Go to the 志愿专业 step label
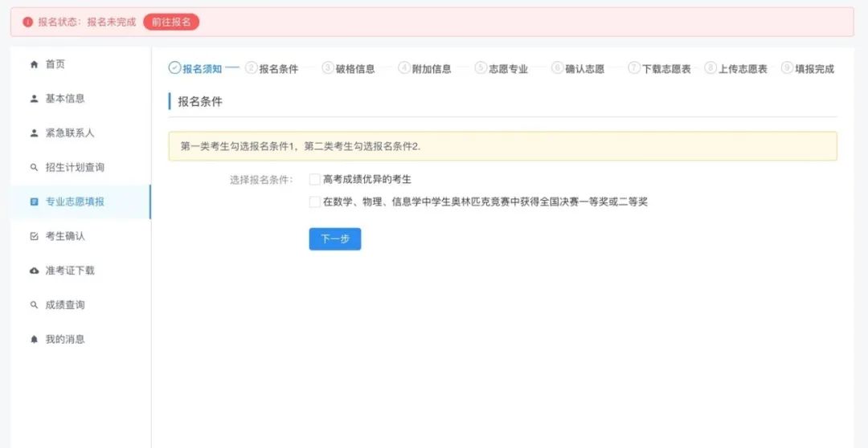Screen dimensions: 868x448 pyautogui.click(x=508, y=69)
